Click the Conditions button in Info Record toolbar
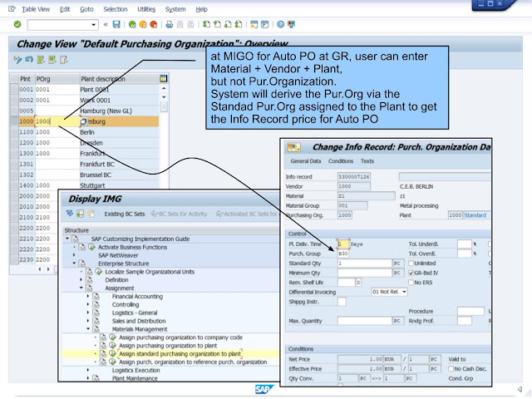This screenshot has height=399, width=532. (341, 161)
